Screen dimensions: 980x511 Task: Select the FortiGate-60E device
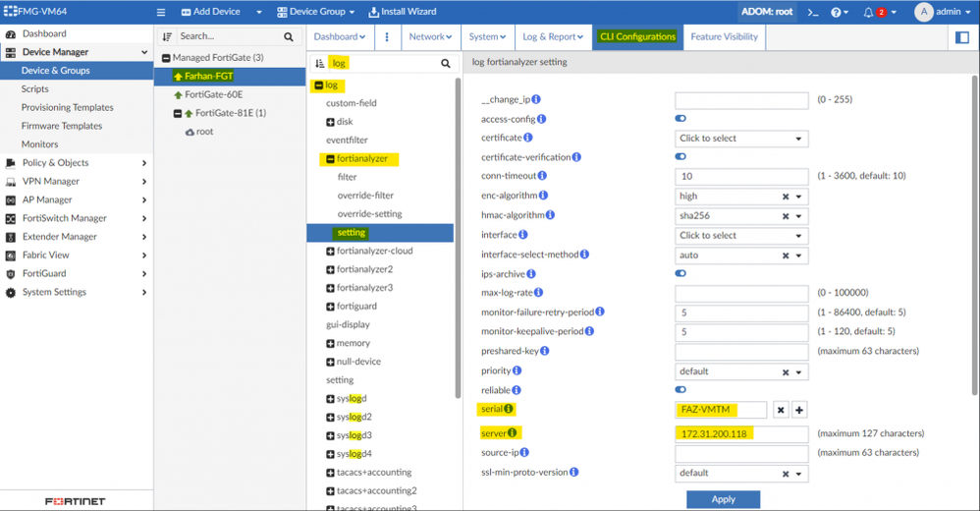(214, 94)
